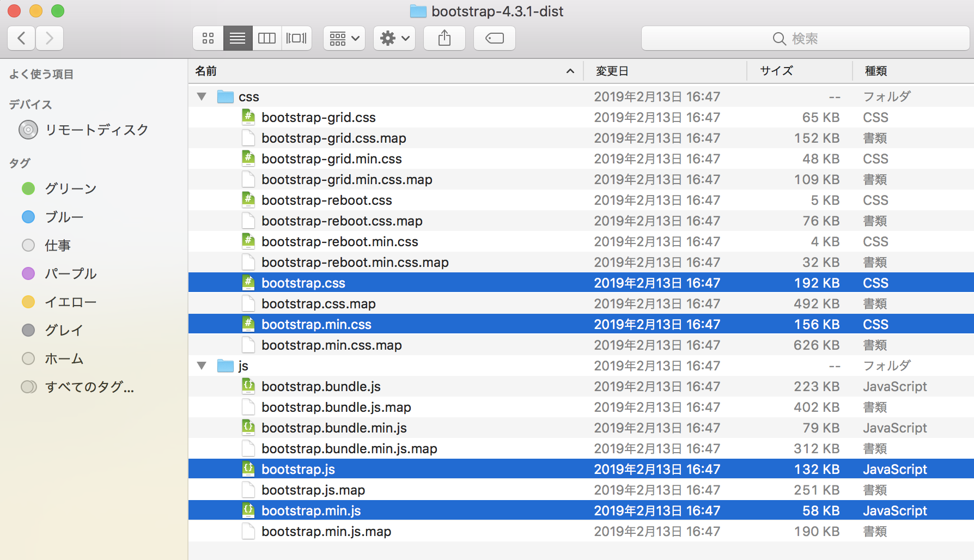The height and width of the screenshot is (560, 974).
Task: Collapse the css folder disclosure triangle
Action: 202,97
